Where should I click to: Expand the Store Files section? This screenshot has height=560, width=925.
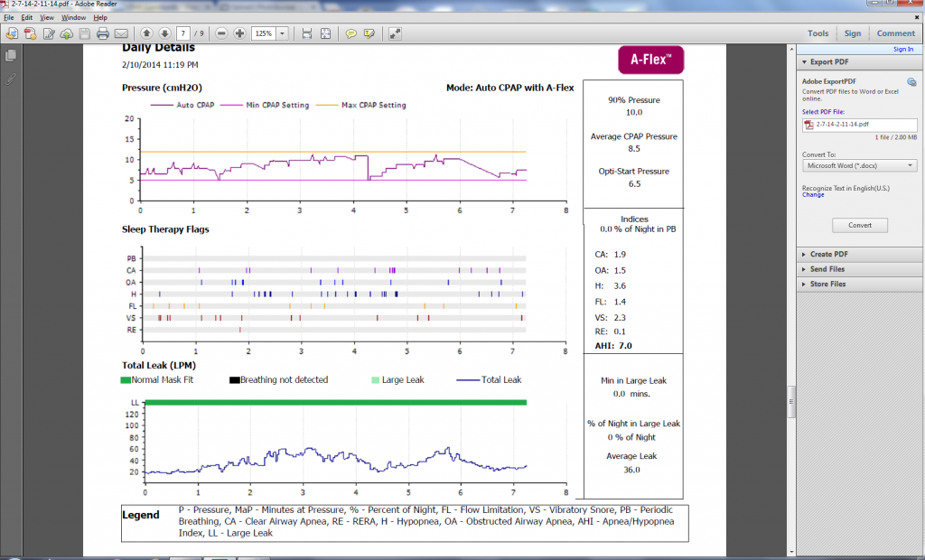[x=804, y=284]
